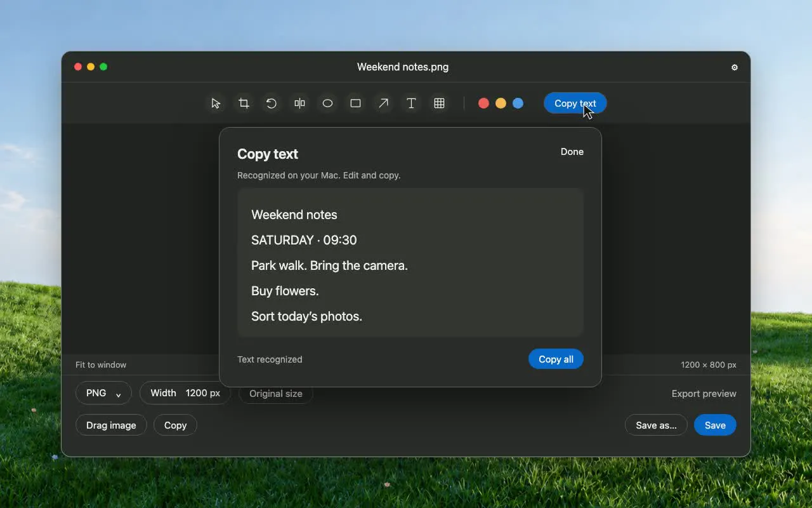The image size is (812, 508).
Task: Click inside the recognized text area
Action: pyautogui.click(x=410, y=262)
